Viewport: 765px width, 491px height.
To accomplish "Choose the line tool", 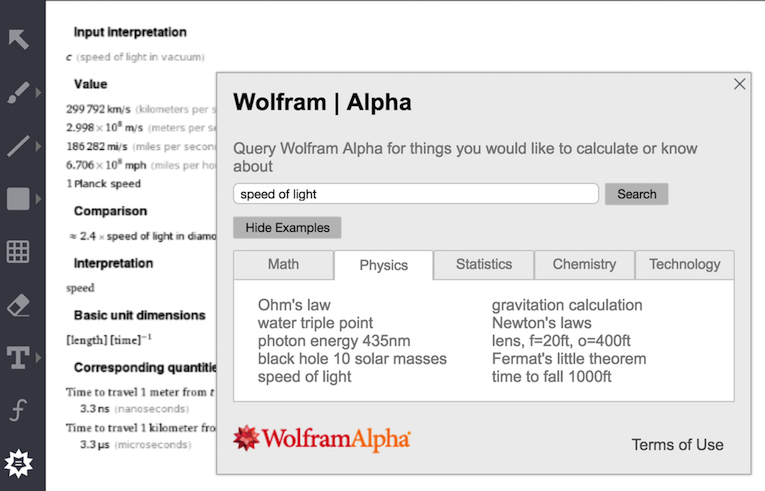I will [18, 146].
